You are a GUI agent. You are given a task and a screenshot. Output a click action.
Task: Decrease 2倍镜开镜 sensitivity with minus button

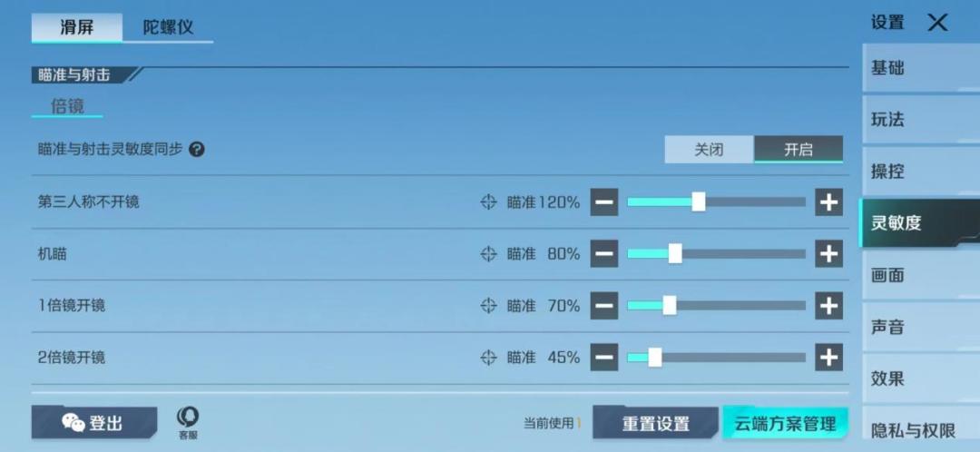click(x=604, y=358)
